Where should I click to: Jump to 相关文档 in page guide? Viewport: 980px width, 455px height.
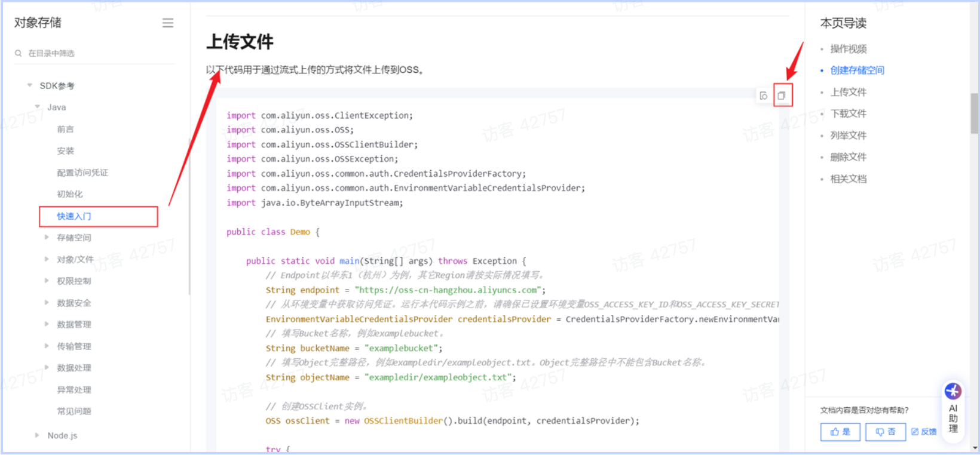click(x=849, y=179)
